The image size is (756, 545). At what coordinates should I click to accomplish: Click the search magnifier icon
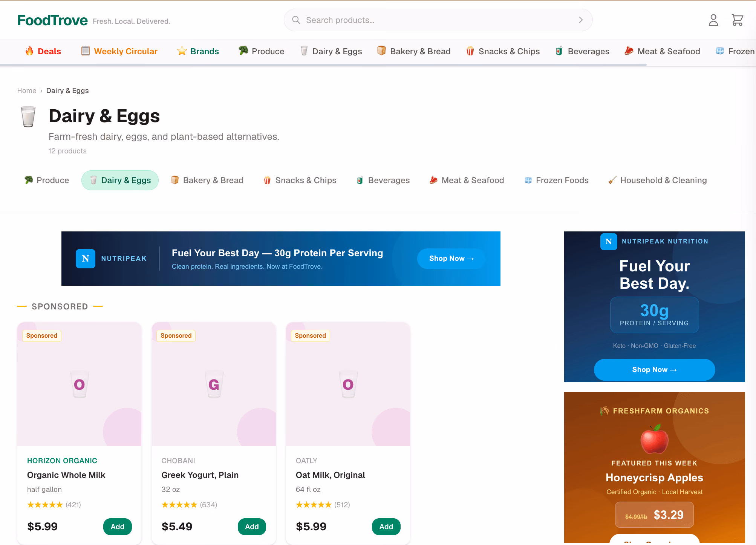click(x=296, y=20)
